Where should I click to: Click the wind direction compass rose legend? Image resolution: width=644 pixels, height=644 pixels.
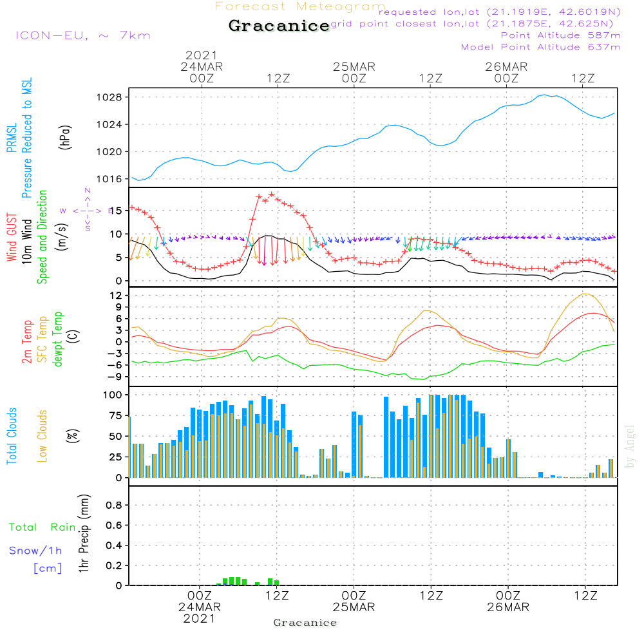point(88,210)
